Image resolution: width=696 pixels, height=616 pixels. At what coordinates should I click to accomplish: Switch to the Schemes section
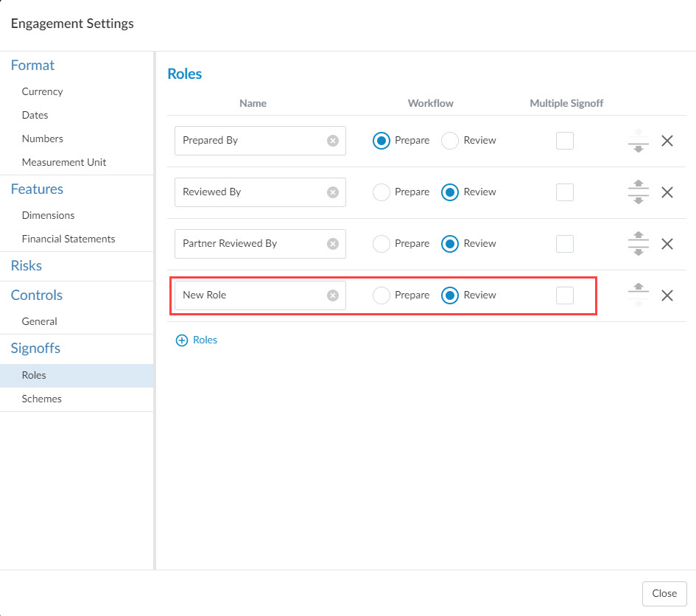[x=42, y=399]
